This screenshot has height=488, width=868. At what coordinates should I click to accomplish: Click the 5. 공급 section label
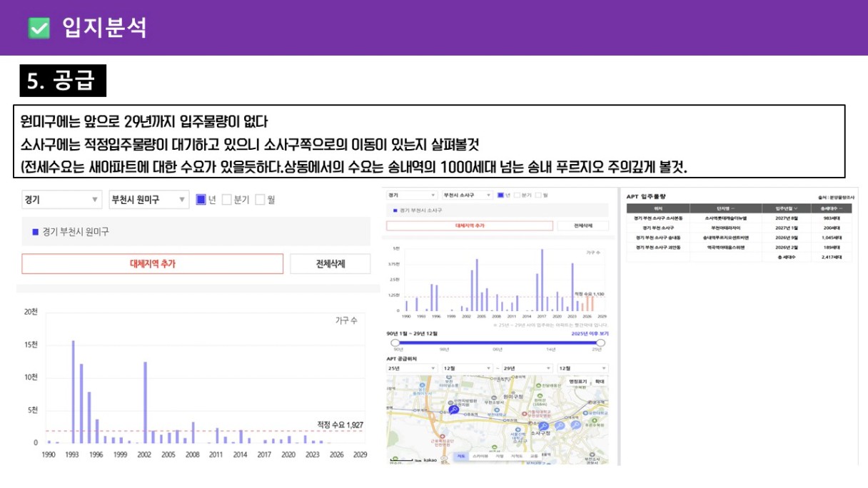click(x=62, y=81)
